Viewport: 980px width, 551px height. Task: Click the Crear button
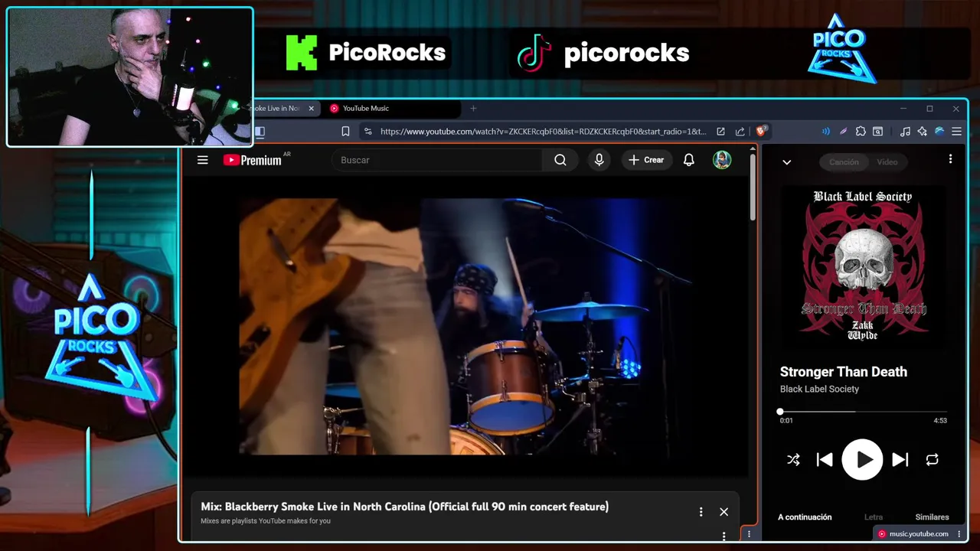647,160
